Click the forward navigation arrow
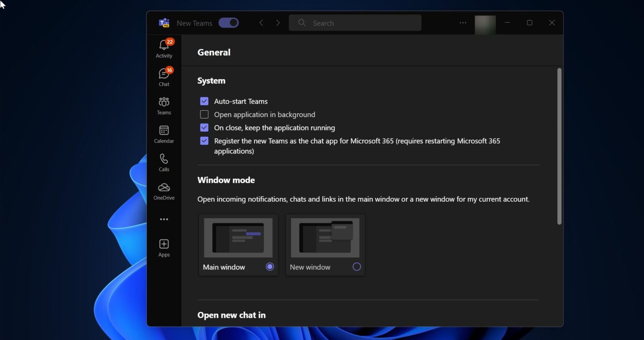The height and width of the screenshot is (340, 644). (x=278, y=23)
